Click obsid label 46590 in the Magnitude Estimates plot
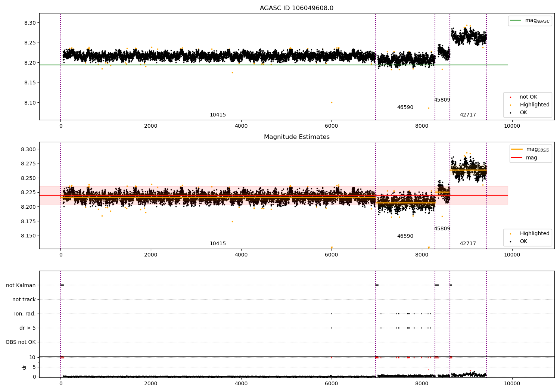The image size is (560, 392). (405, 236)
